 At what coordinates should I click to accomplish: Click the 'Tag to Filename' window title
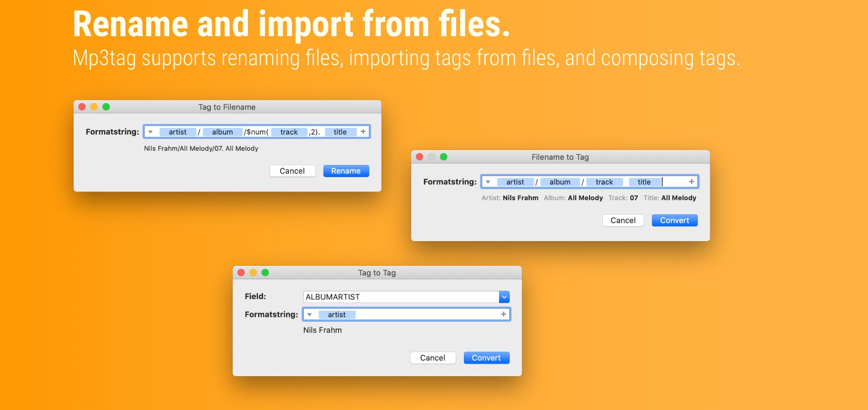coord(227,107)
